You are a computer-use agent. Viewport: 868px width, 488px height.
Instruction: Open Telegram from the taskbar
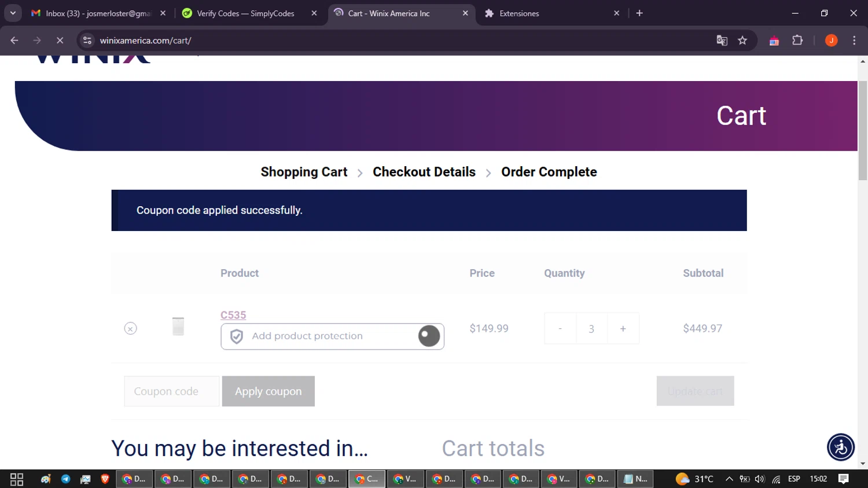tap(65, 479)
